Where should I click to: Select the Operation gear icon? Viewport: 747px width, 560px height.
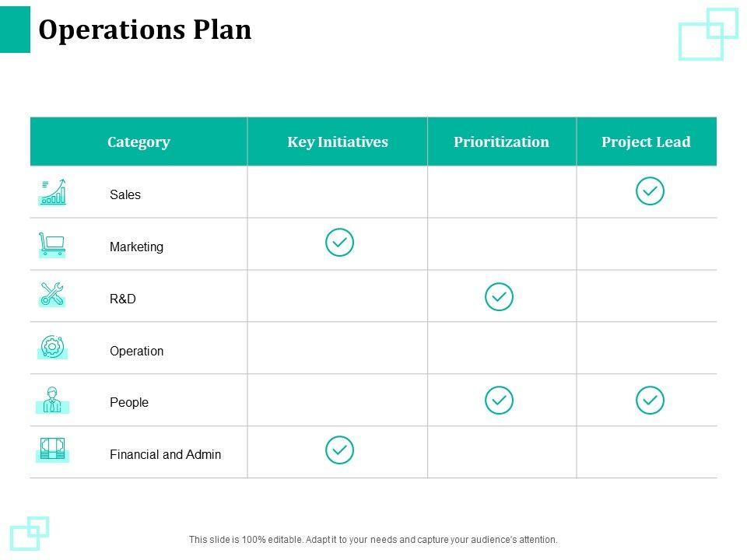(x=52, y=347)
